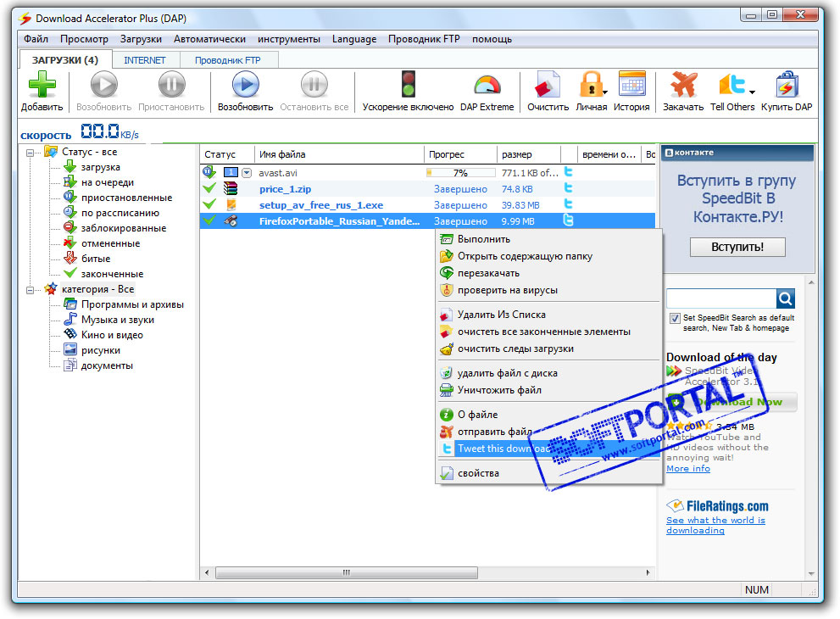Click Twitter icon in price_1.zip row
This screenshot has height=619, width=840.
pyautogui.click(x=569, y=188)
